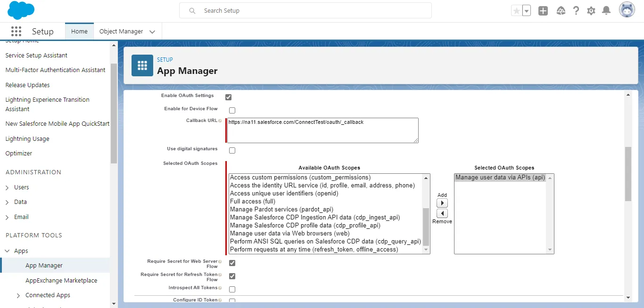Uncheck Enable OAuth Settings checkbox
The width and height of the screenshot is (644, 308).
[x=229, y=97]
